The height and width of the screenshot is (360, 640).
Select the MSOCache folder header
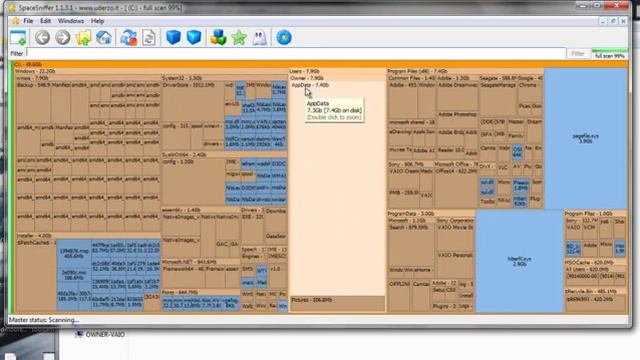click(x=596, y=262)
